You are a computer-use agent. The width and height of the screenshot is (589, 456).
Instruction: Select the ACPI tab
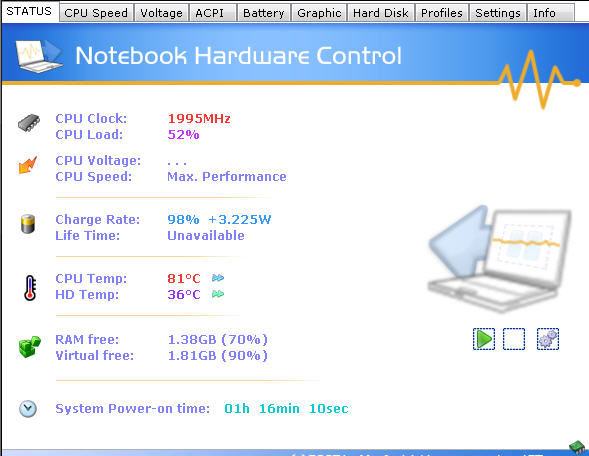(212, 13)
